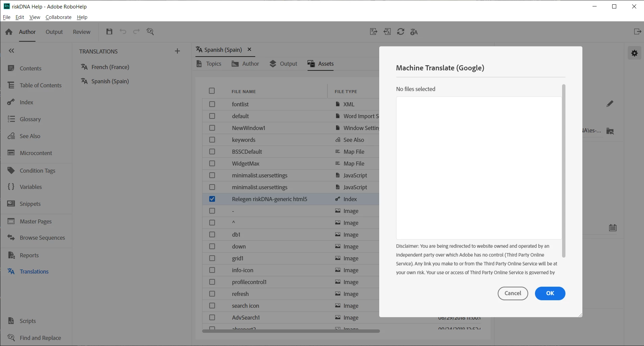Close the Spanish (Spain) tab
644x346 pixels.
pos(250,49)
